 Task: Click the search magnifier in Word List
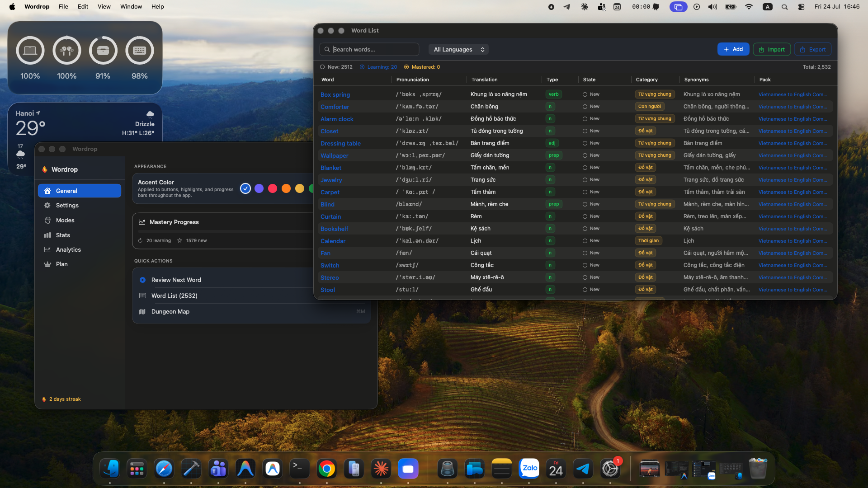click(x=327, y=49)
